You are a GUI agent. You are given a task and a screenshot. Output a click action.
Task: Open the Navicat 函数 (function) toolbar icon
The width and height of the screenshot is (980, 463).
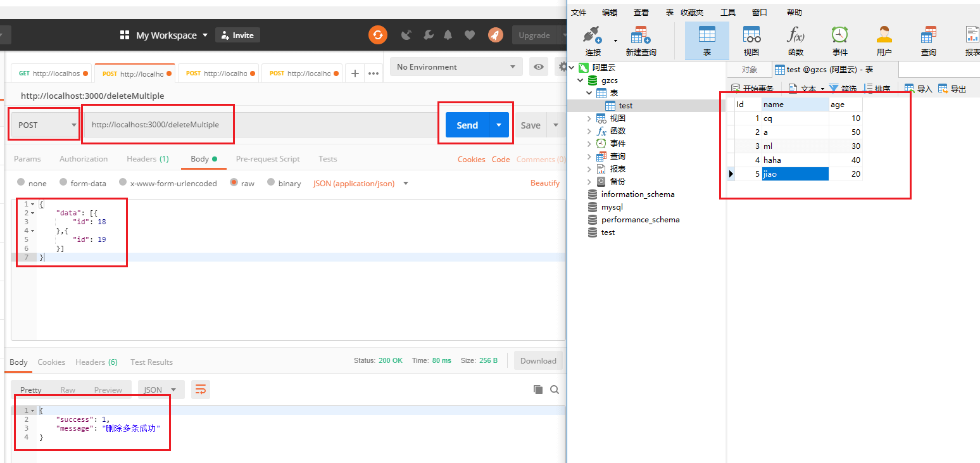tap(795, 41)
